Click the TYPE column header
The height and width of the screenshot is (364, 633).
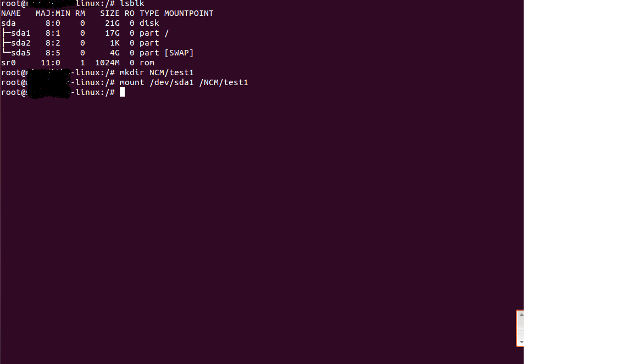click(x=149, y=13)
